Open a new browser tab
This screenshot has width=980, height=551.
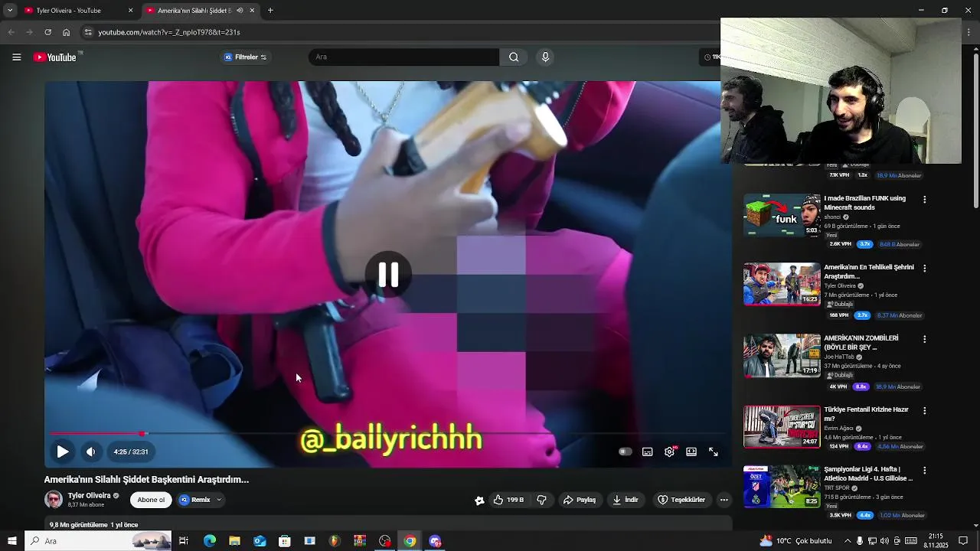click(270, 11)
